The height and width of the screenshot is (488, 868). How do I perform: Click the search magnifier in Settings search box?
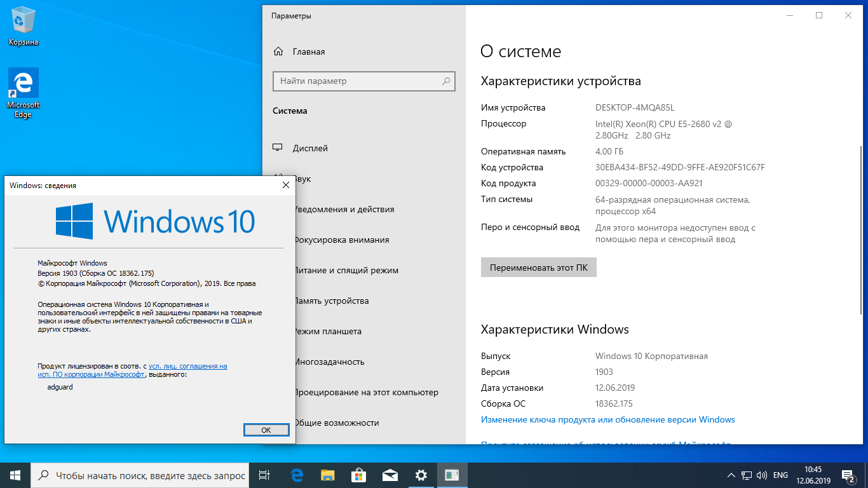446,81
